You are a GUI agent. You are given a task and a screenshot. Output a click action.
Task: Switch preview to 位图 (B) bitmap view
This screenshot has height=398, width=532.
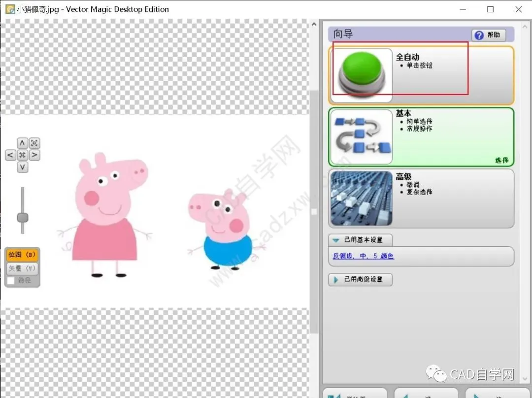22,255
